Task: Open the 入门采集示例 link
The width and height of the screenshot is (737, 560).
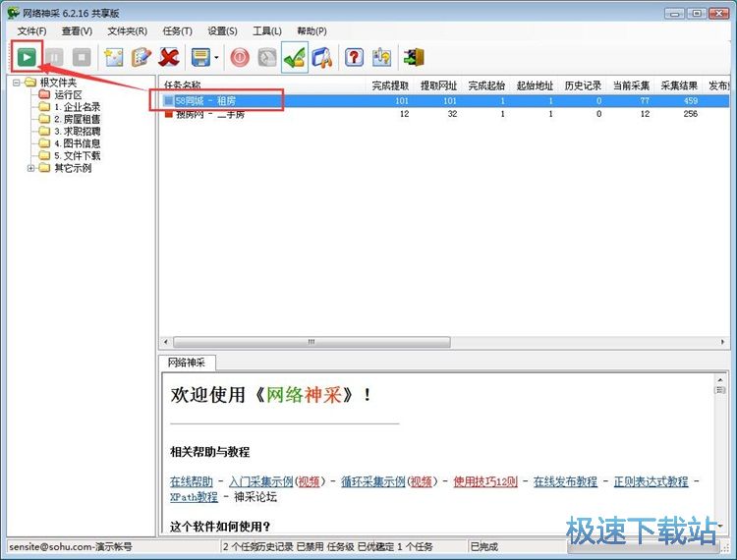Action: [x=260, y=481]
